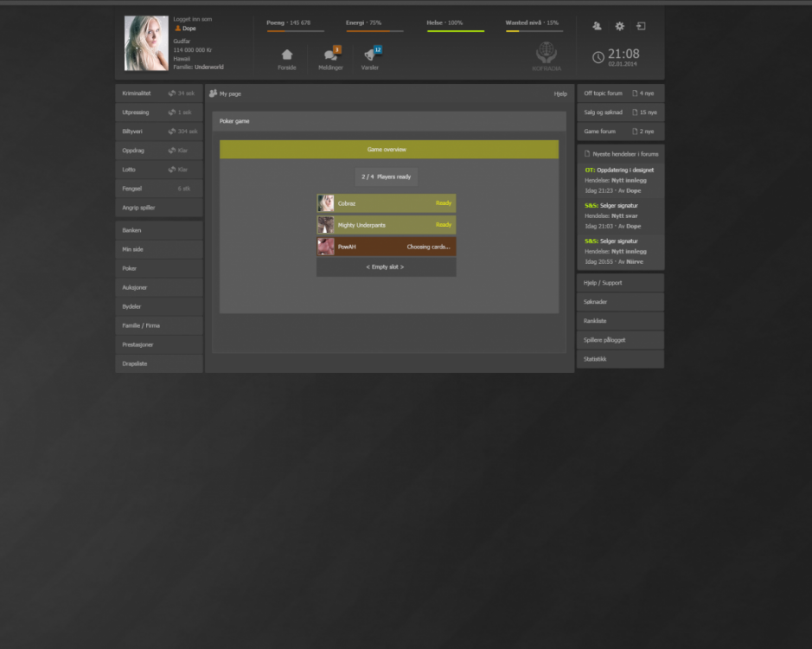Click Dope's profile picture
Image resolution: width=812 pixels, height=649 pixels.
145,42
